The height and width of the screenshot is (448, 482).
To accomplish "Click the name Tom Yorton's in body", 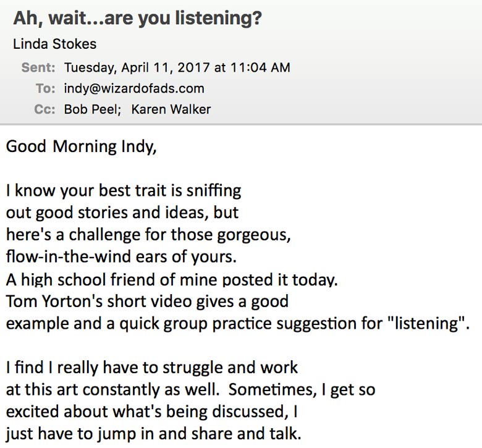I will click(x=54, y=301).
